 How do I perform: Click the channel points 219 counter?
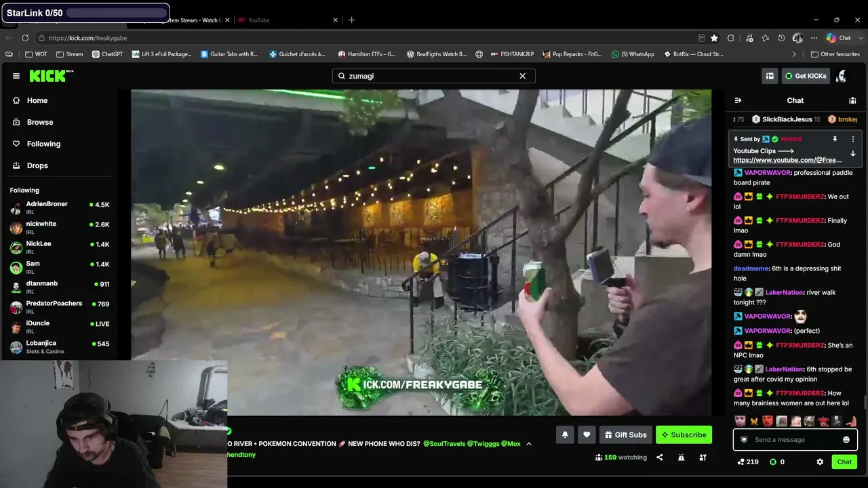[x=748, y=462]
